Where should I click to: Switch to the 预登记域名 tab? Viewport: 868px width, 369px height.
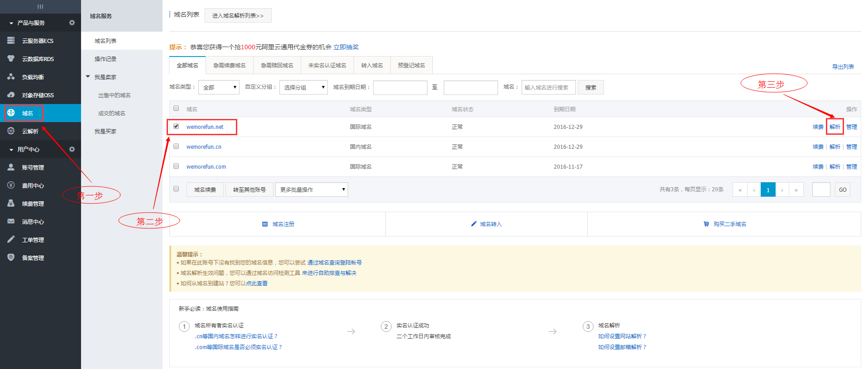click(412, 65)
